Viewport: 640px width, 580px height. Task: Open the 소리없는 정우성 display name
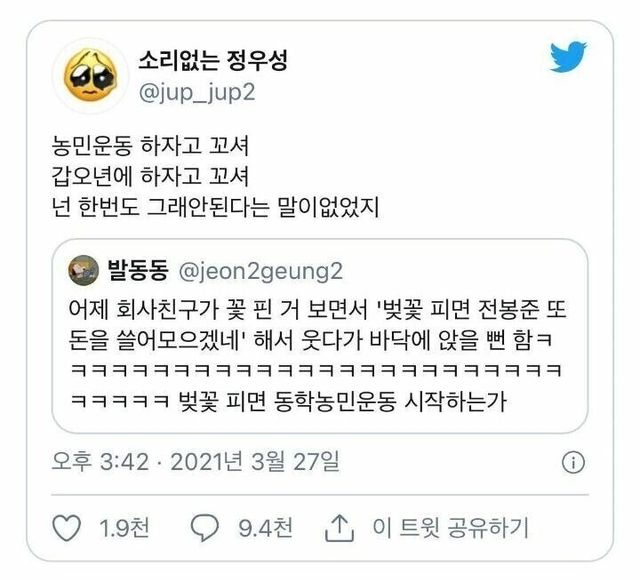click(x=213, y=60)
